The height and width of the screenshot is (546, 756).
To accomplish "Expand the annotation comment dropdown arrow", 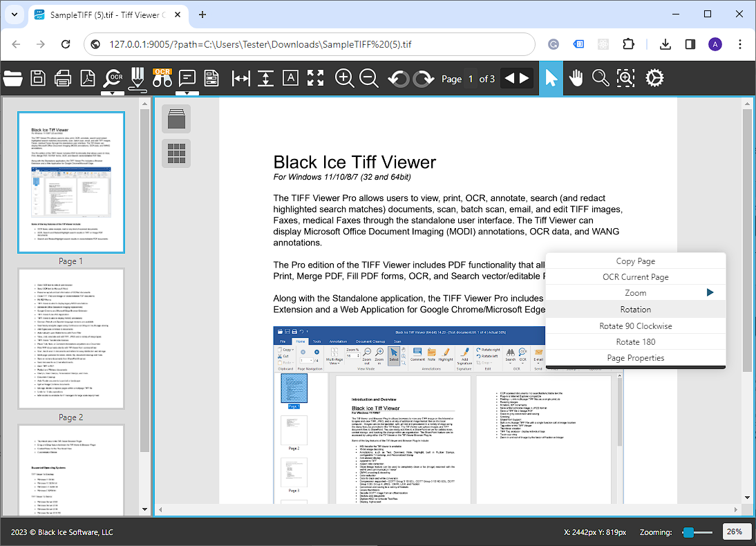I will pyautogui.click(x=187, y=93).
